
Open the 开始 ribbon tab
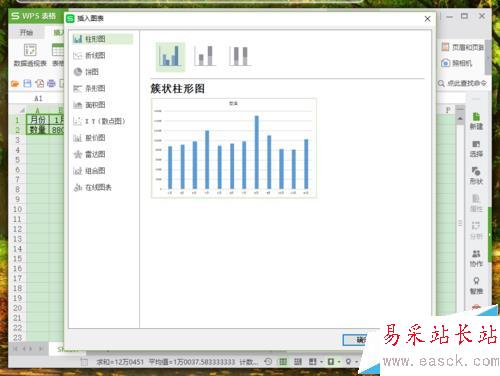pyautogui.click(x=26, y=32)
